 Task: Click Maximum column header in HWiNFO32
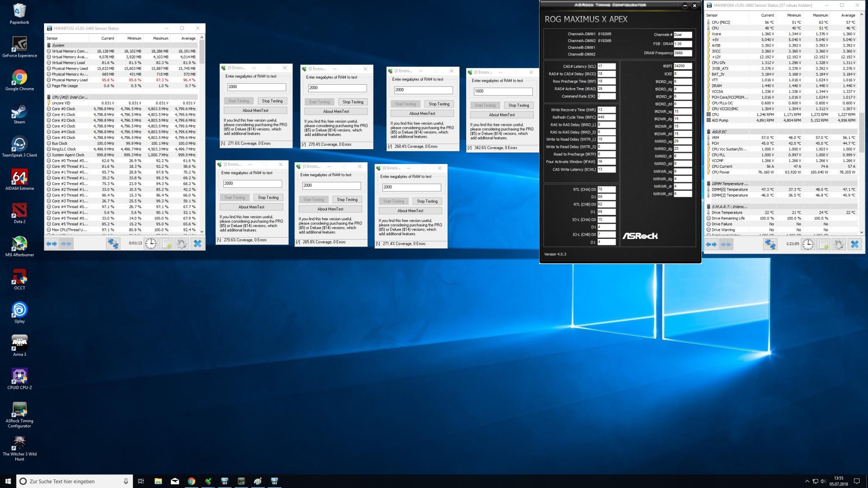click(x=160, y=38)
